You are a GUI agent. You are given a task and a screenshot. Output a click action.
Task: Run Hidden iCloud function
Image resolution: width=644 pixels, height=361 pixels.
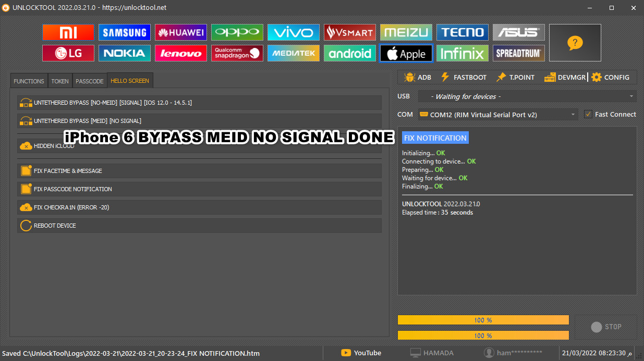coord(199,146)
